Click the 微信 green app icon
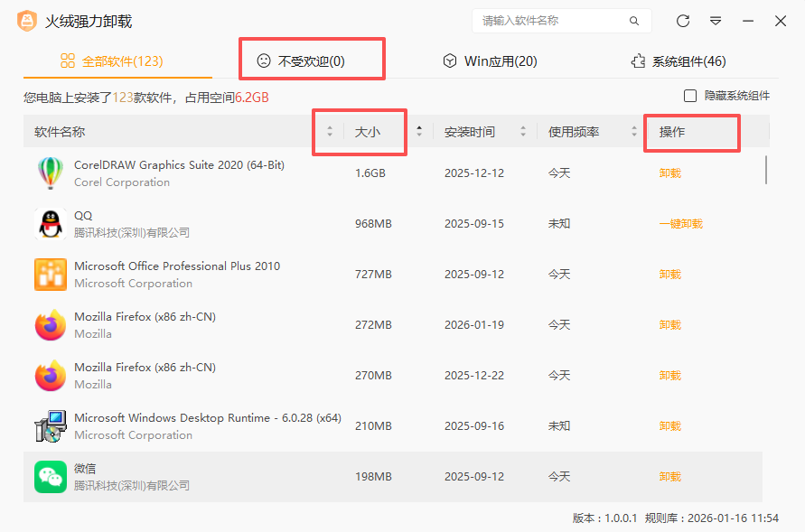The height and width of the screenshot is (532, 805). pos(51,477)
